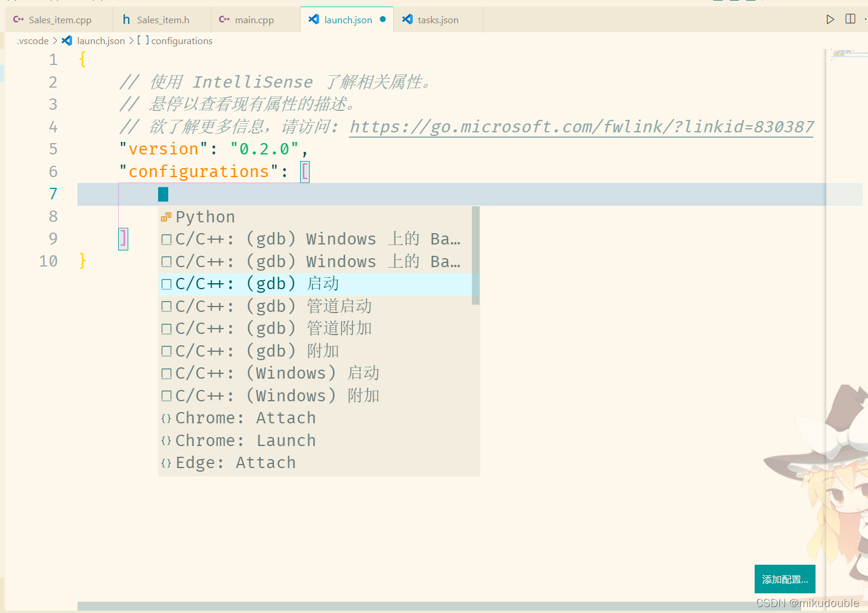Screen dimensions: 868x613
Task: Choose first C/C++: (gdb) Windows 上的 Ba… suggestion
Action: click(x=316, y=239)
